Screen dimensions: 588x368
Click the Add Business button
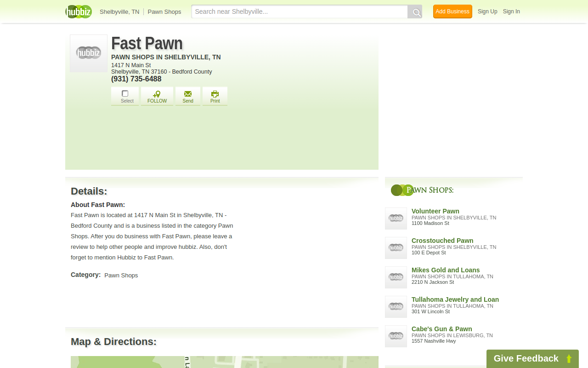(x=452, y=11)
